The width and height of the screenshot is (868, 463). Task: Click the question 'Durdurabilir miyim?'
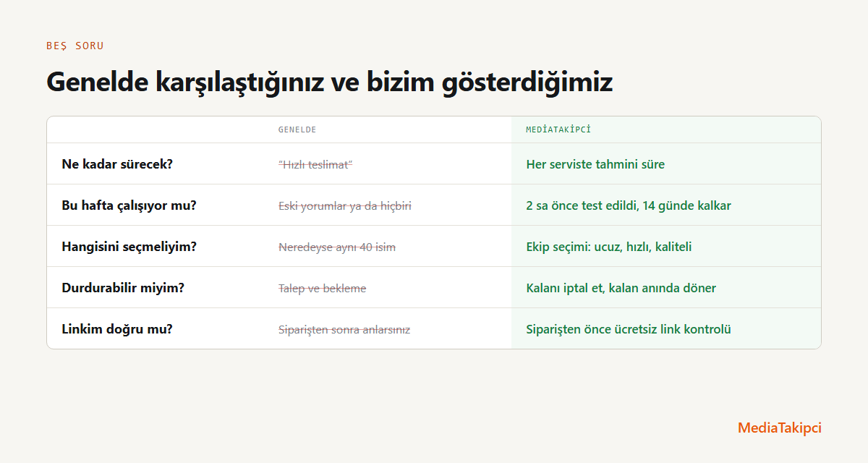coord(123,288)
